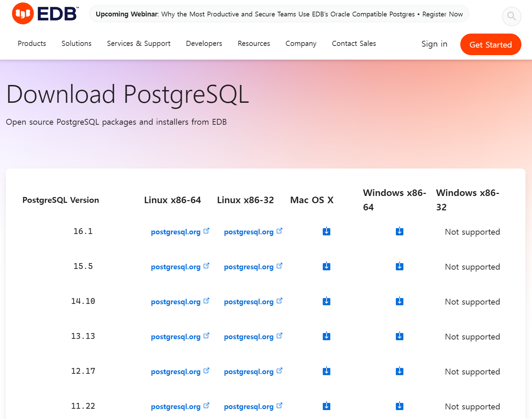Select version number 16.1 text
The width and height of the screenshot is (532, 419).
pos(83,231)
